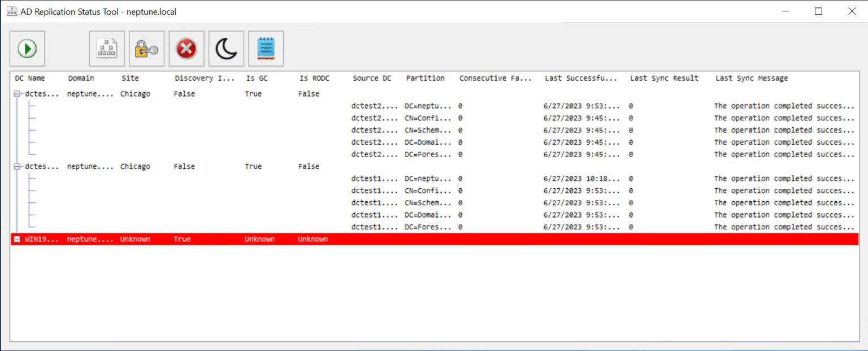Viewport: 868px width, 351px height.
Task: Sort by the Domain column header
Action: coord(81,78)
